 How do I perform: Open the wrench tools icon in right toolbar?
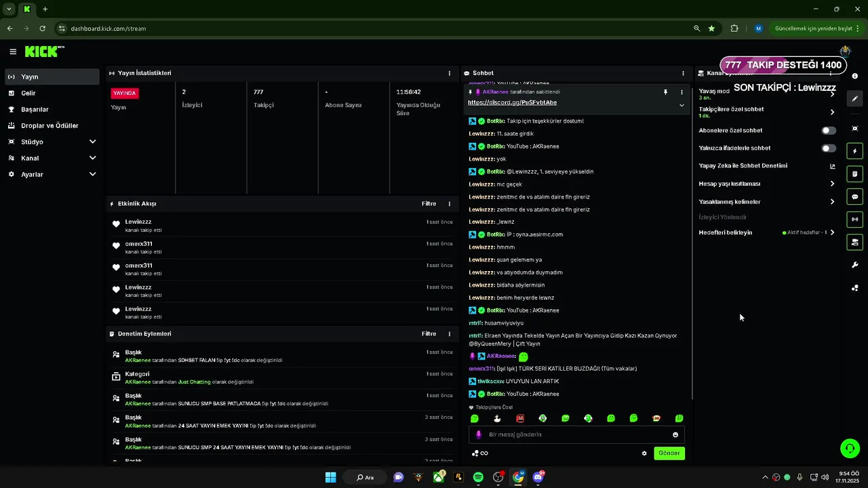pyautogui.click(x=855, y=265)
